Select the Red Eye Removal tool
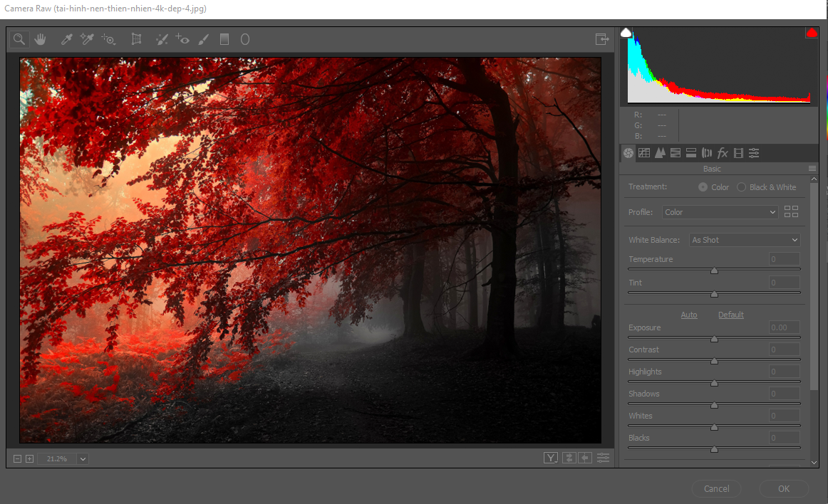Screen dimensions: 828x504 click(182, 39)
